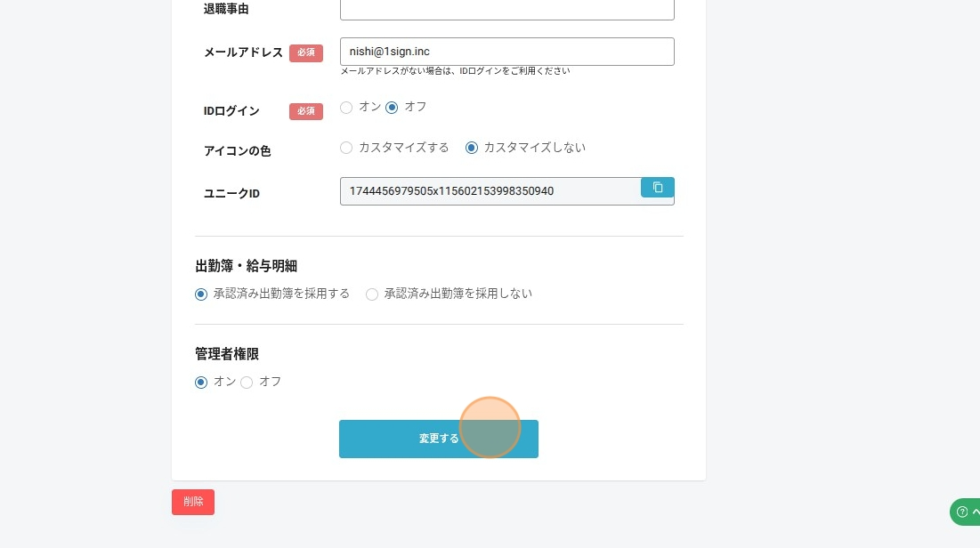Click the ユニークID label

[232, 194]
